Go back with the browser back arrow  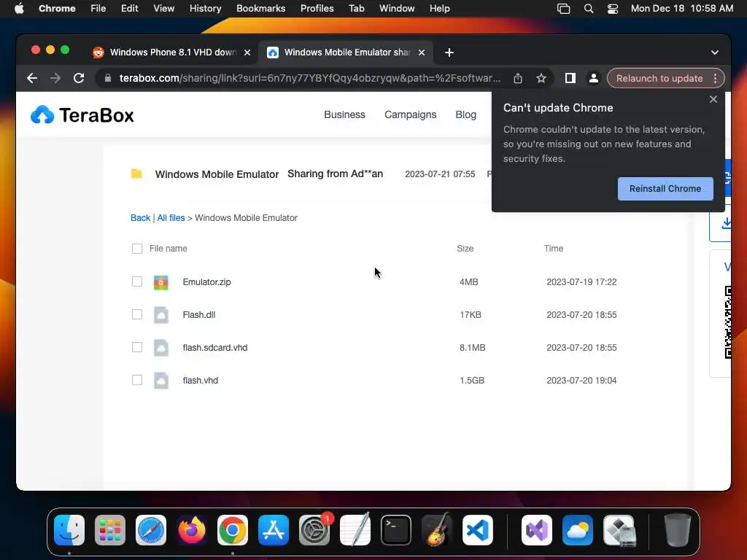click(32, 78)
